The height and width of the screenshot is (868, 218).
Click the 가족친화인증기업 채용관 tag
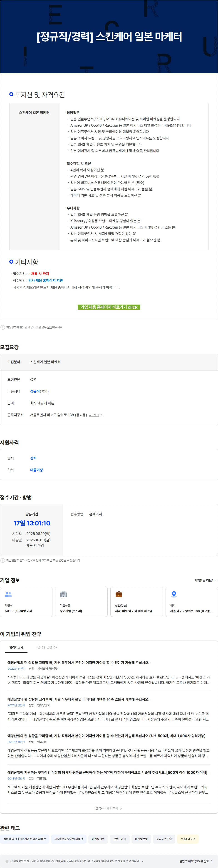point(69,839)
